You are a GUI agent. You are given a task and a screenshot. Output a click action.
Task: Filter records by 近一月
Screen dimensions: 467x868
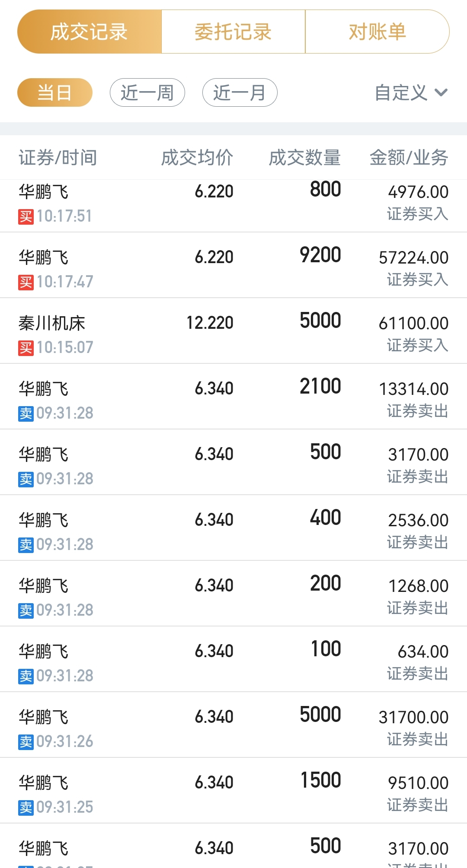click(240, 92)
